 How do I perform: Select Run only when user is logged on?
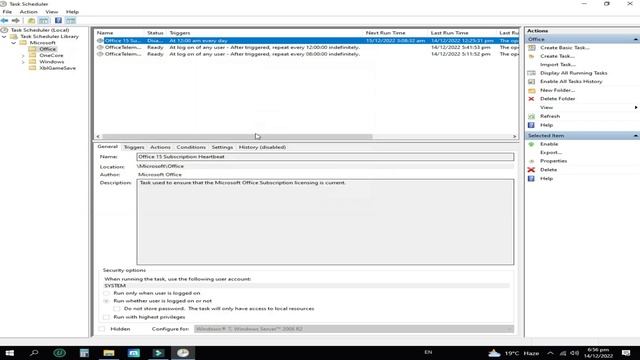tap(106, 293)
